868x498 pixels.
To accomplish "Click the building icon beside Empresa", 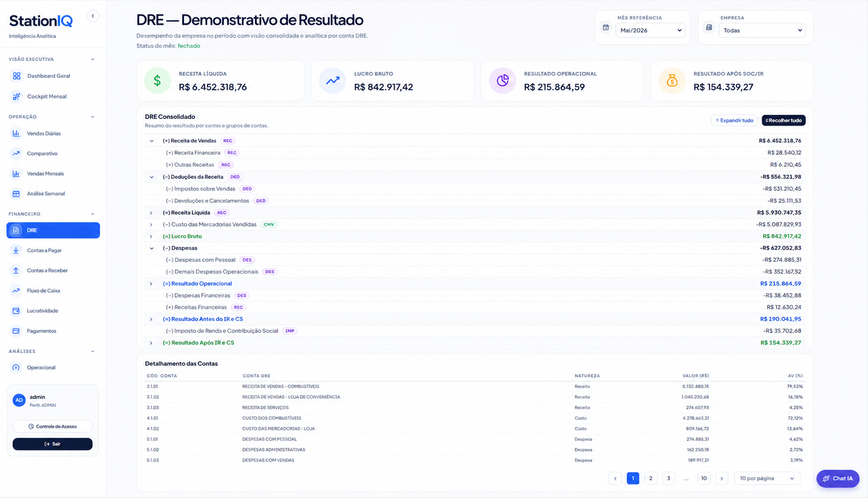I will (x=709, y=28).
